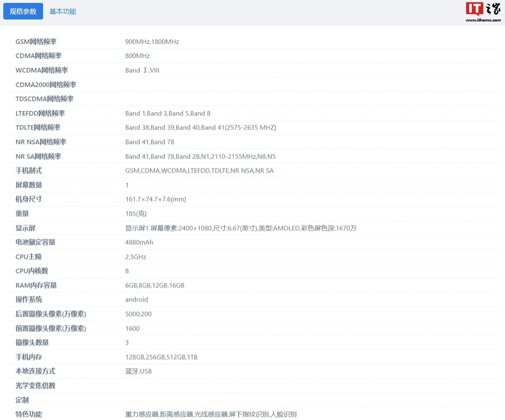This screenshot has height=420, width=505.
Task: Select the CDMA网络频率 label
Action: [x=39, y=56]
